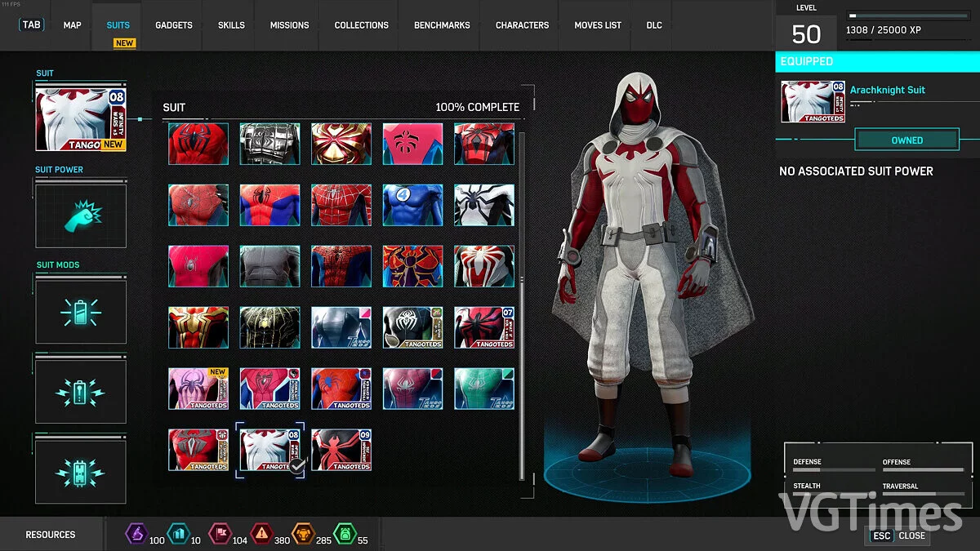Click the red warning token showing 380

point(261,535)
